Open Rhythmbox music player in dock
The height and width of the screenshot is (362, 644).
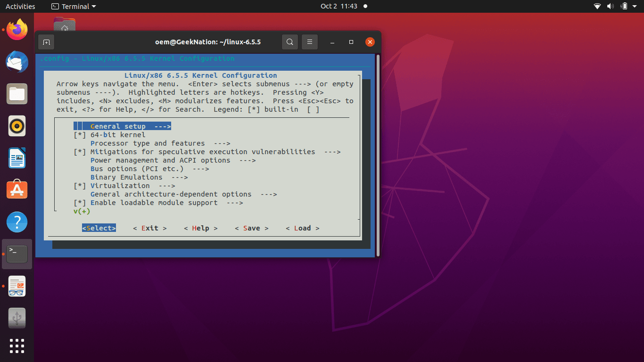click(17, 126)
